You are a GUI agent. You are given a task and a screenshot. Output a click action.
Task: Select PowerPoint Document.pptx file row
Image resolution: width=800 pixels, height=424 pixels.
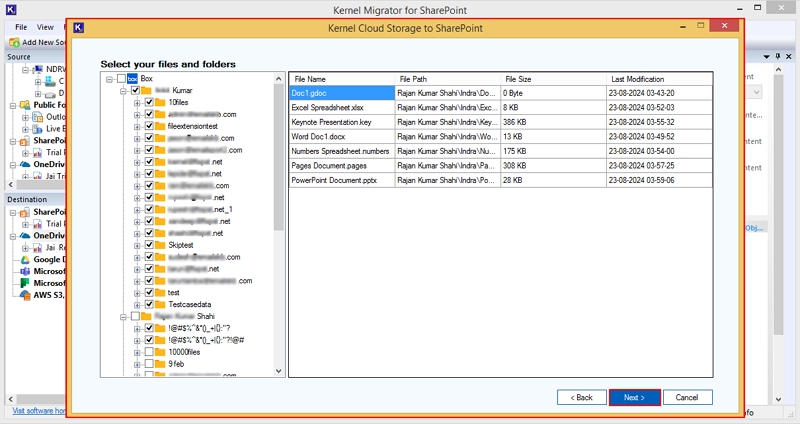coord(501,180)
